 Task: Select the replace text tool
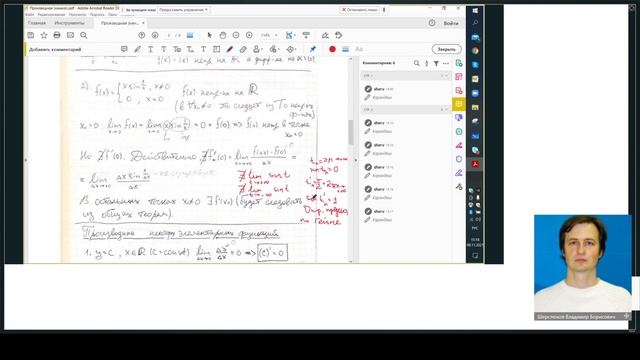tap(177, 49)
